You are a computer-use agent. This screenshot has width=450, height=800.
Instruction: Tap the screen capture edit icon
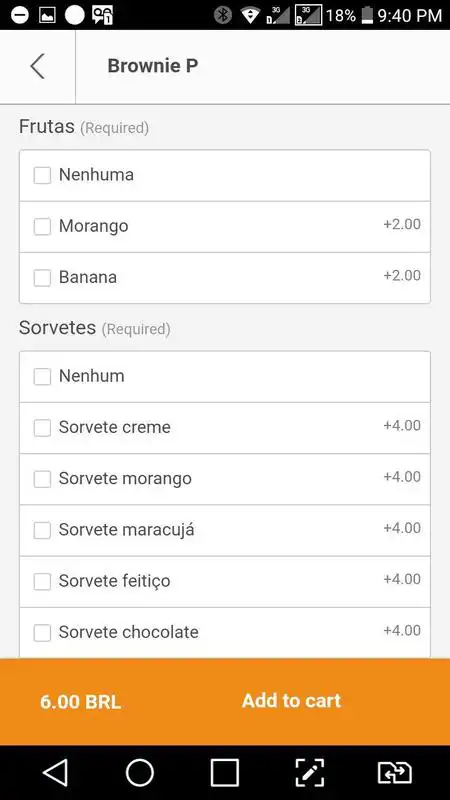pyautogui.click(x=310, y=773)
